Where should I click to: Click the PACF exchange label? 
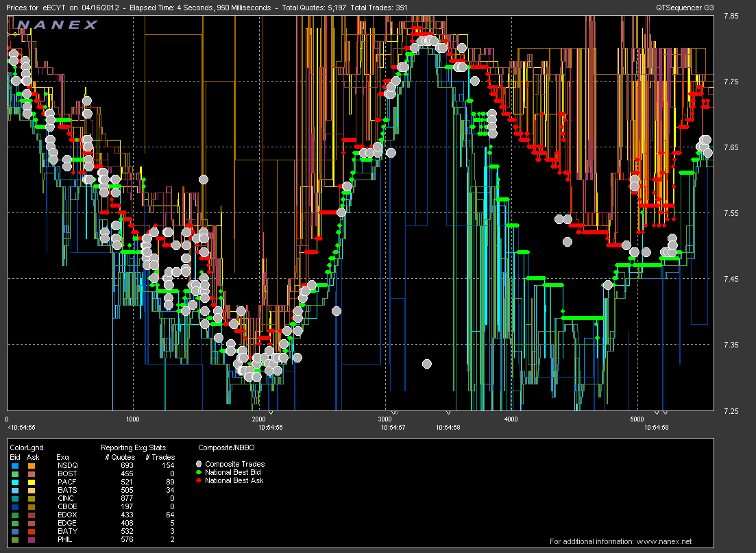tap(66, 482)
